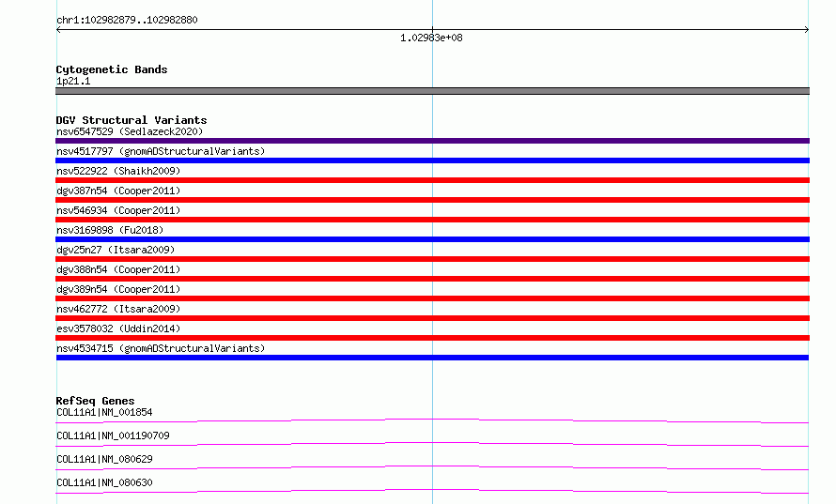Click the red dgv25n27 variant bar
Screen dimensions: 836x504
[432, 259]
